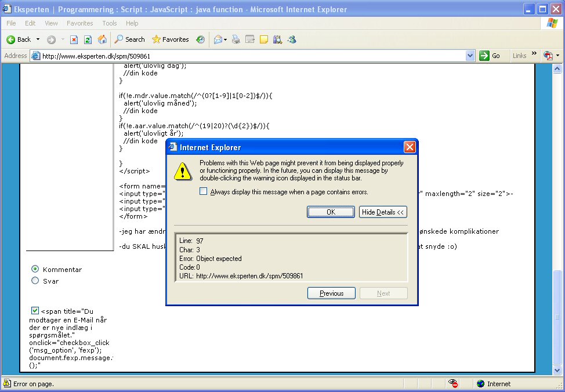The width and height of the screenshot is (565, 392).
Task: Click the scrollbar up arrow
Action: point(557,68)
